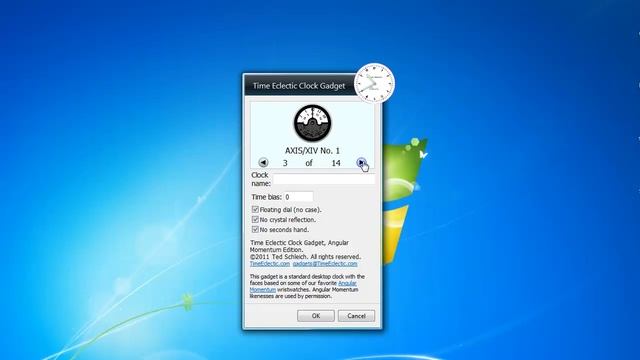
Task: Click the copyright Ted Schleich text
Action: pyautogui.click(x=305, y=257)
